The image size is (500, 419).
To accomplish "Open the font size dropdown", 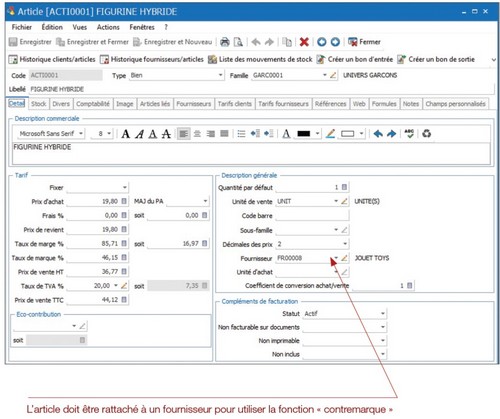I will (109, 134).
